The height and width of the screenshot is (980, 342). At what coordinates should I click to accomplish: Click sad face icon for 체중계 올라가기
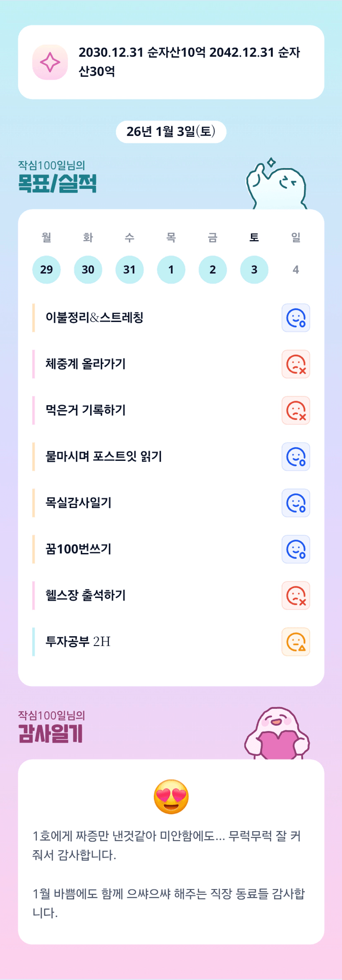point(296,364)
